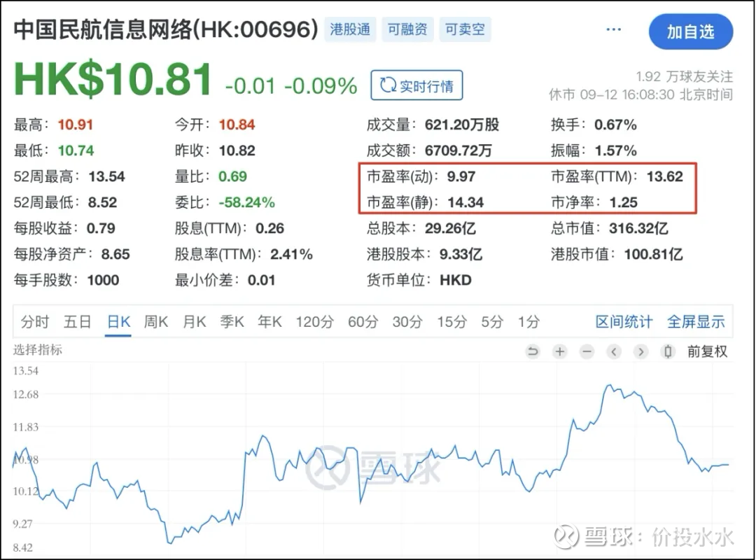
Task: Open the three-dot more options menu
Action: tap(613, 30)
